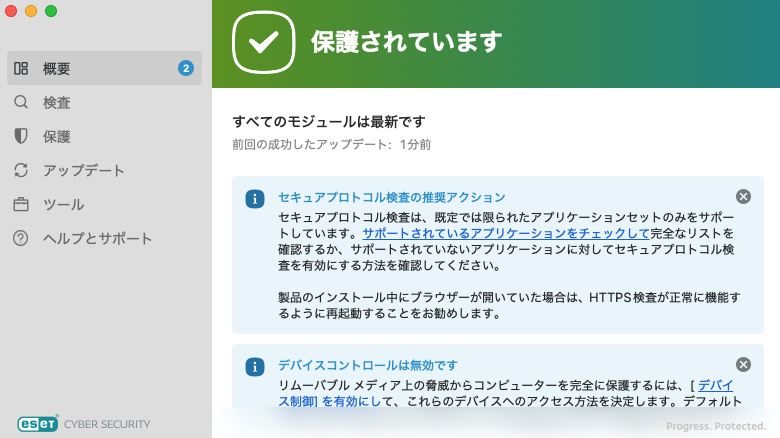Open the 検査 menu item

(56, 102)
